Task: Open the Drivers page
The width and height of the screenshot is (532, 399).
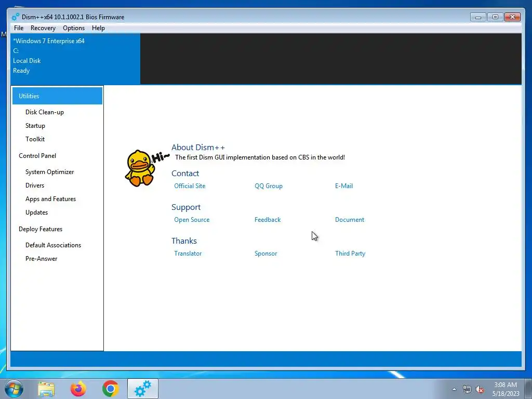Action: (35, 185)
